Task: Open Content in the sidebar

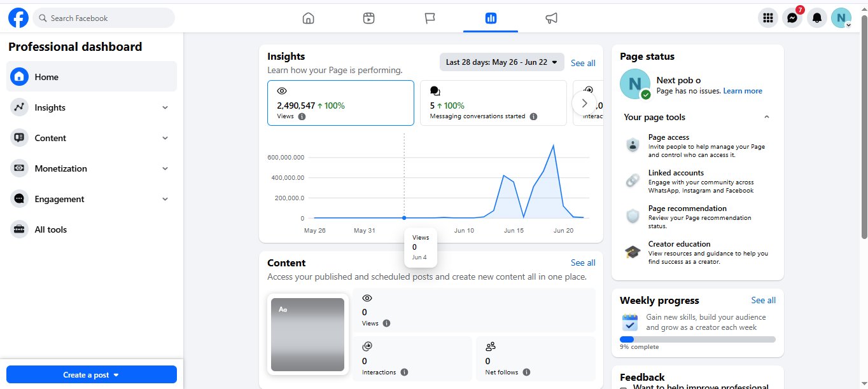Action: click(92, 138)
